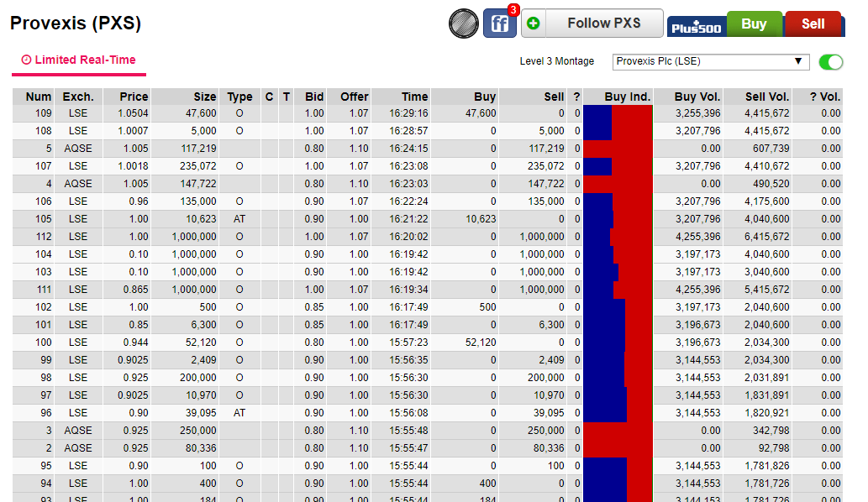The image size is (868, 502).
Task: Click buy volume 3,255,396 in row 109
Action: 697,113
